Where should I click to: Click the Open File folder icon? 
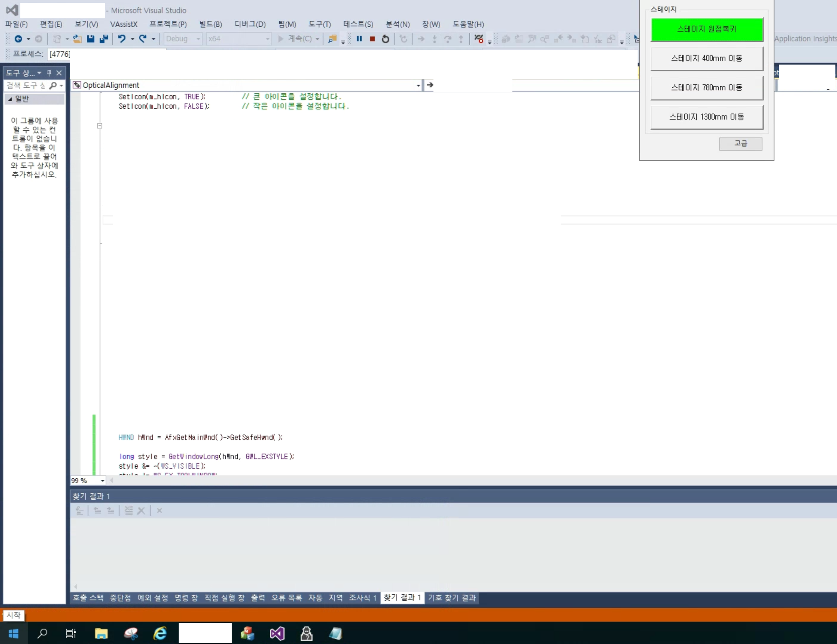click(x=77, y=39)
